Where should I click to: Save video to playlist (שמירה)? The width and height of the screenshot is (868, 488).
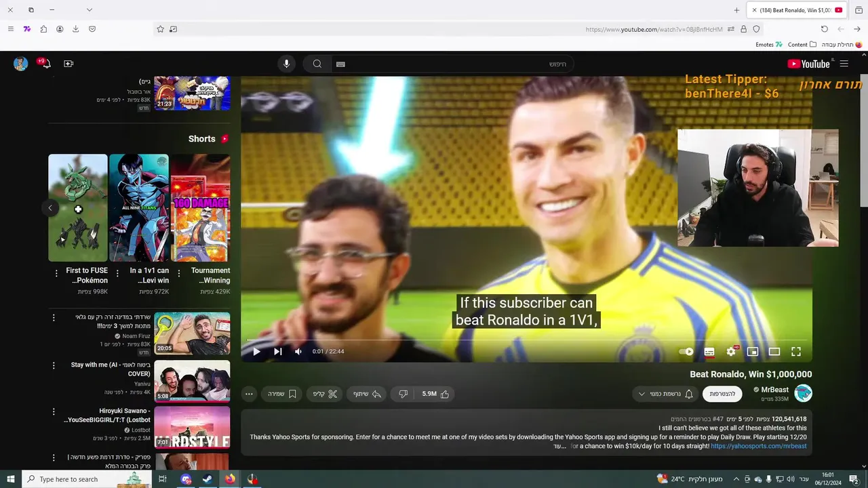[282, 394]
